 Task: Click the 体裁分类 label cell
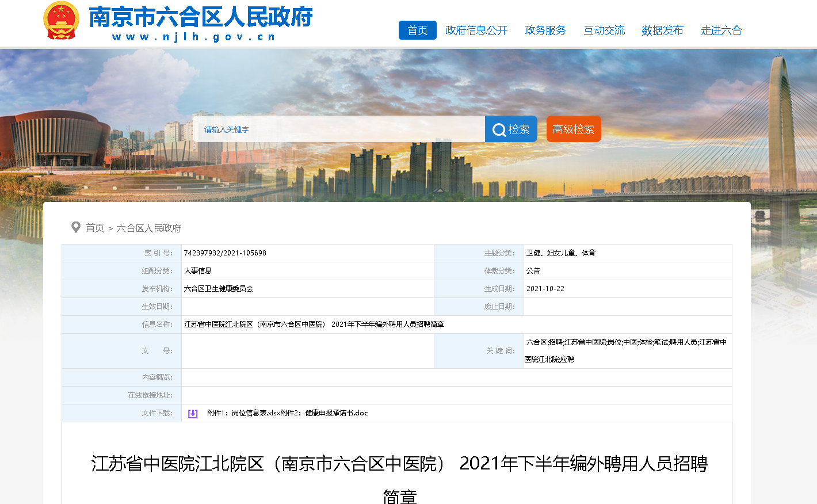(x=479, y=271)
